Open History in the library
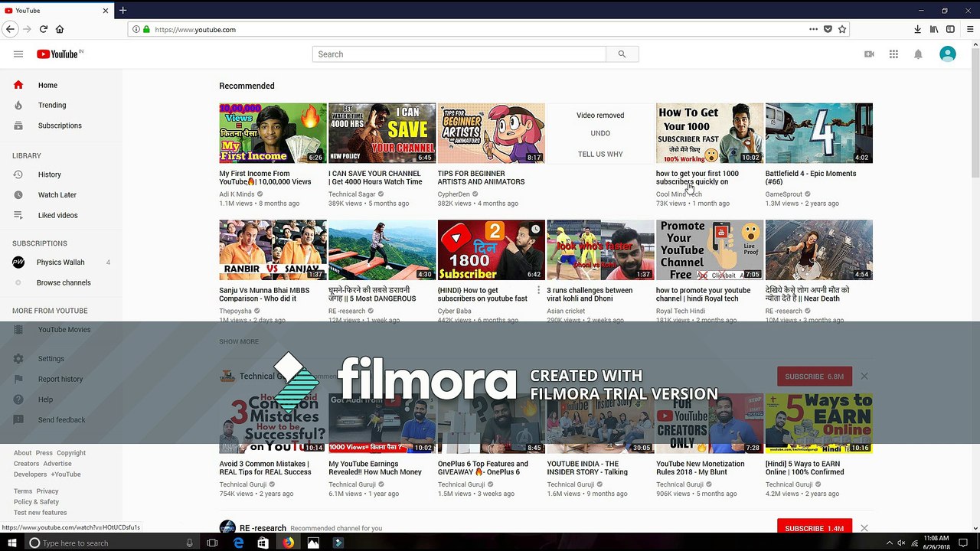This screenshot has height=551, width=980. pos(61,174)
